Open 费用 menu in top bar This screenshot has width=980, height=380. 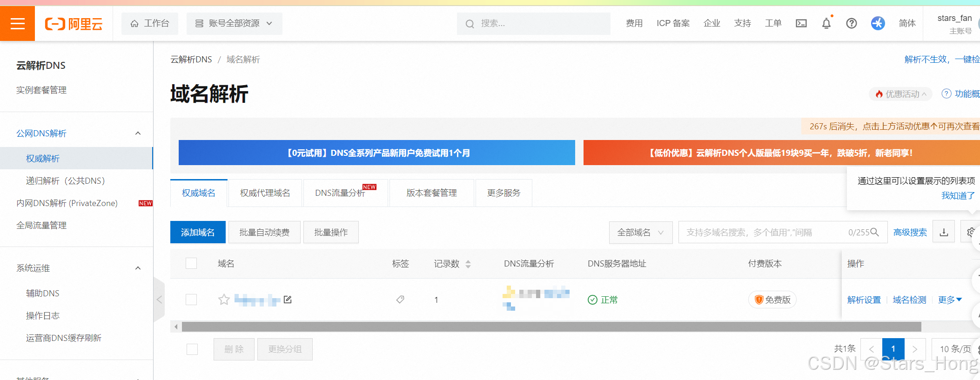(634, 23)
